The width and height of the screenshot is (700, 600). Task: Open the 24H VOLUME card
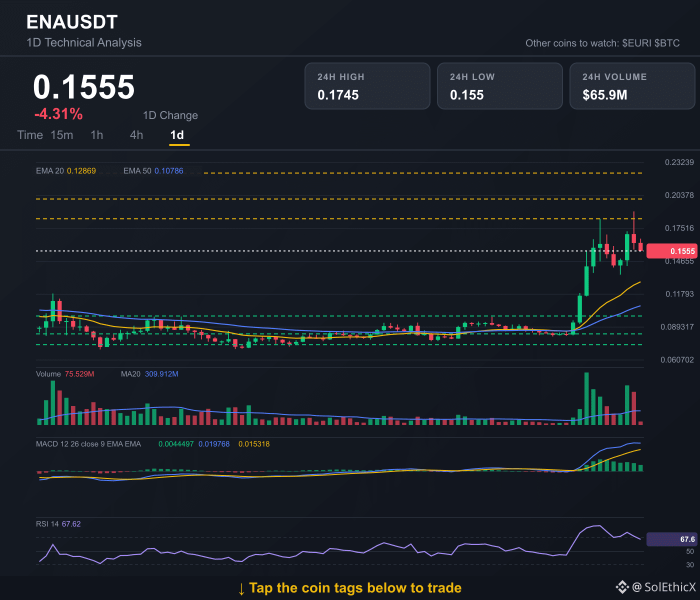(632, 86)
